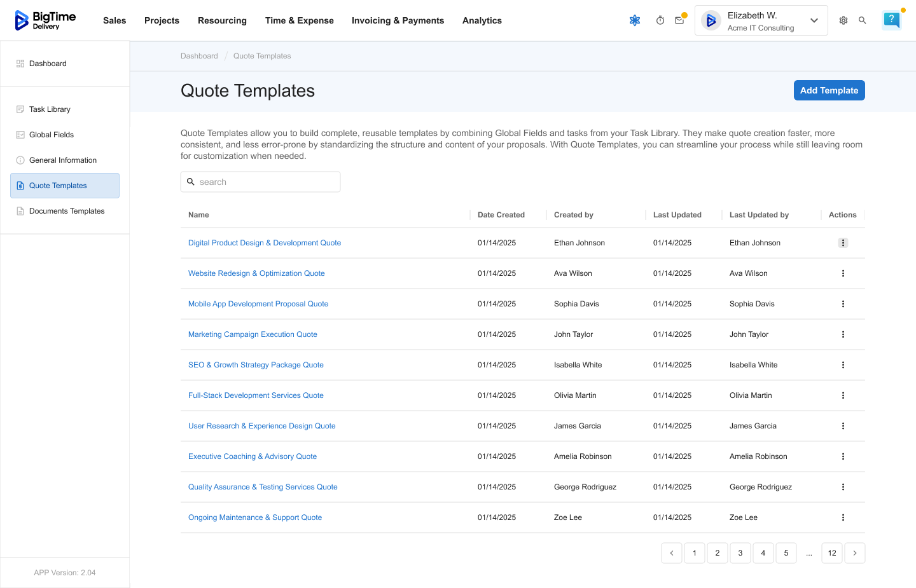Open the snowflake AI assistant icon
The width and height of the screenshot is (916, 588).
634,20
